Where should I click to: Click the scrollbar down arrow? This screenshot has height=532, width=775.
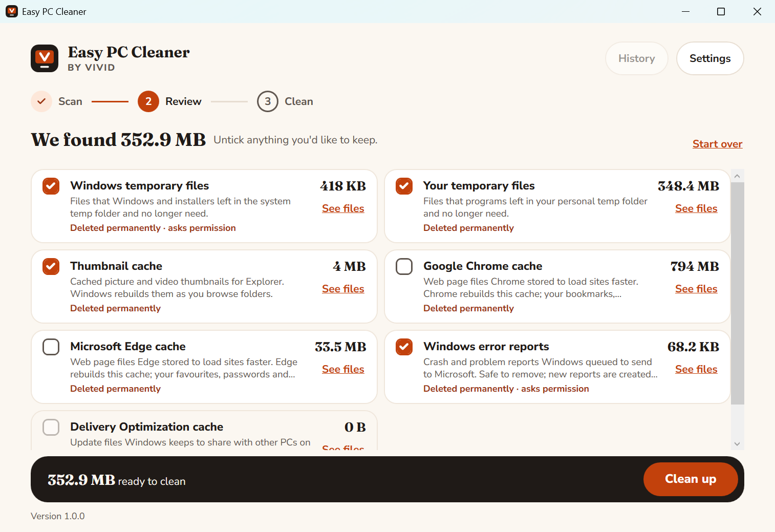[738, 444]
